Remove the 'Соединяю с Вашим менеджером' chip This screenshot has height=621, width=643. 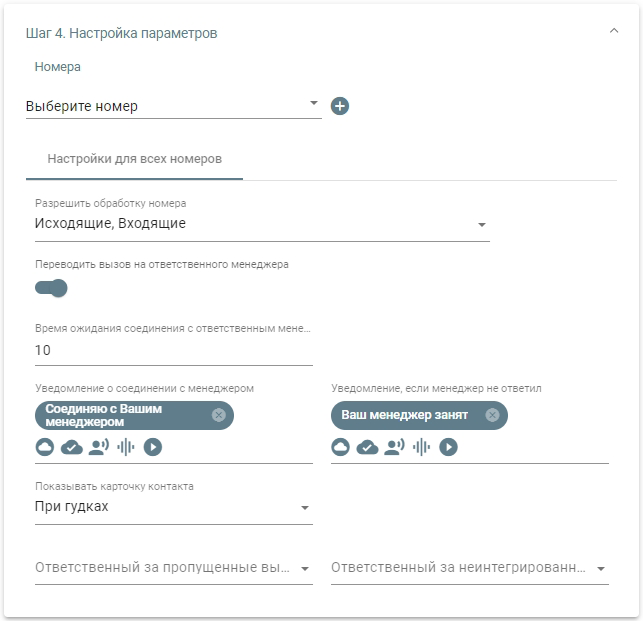point(218,415)
